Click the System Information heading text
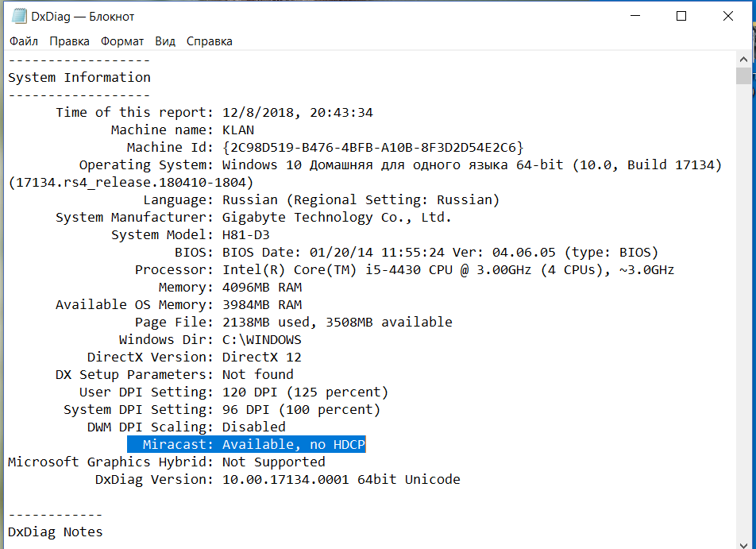The height and width of the screenshot is (549, 756). (x=79, y=78)
